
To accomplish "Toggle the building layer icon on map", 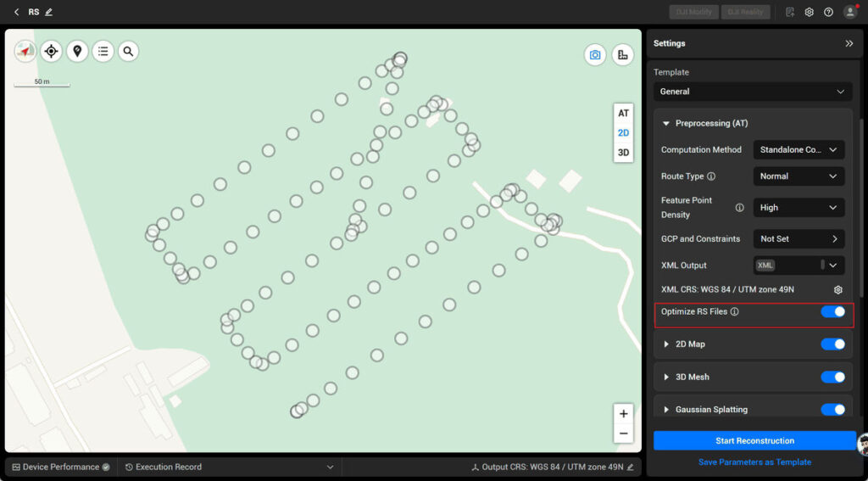I will point(623,55).
